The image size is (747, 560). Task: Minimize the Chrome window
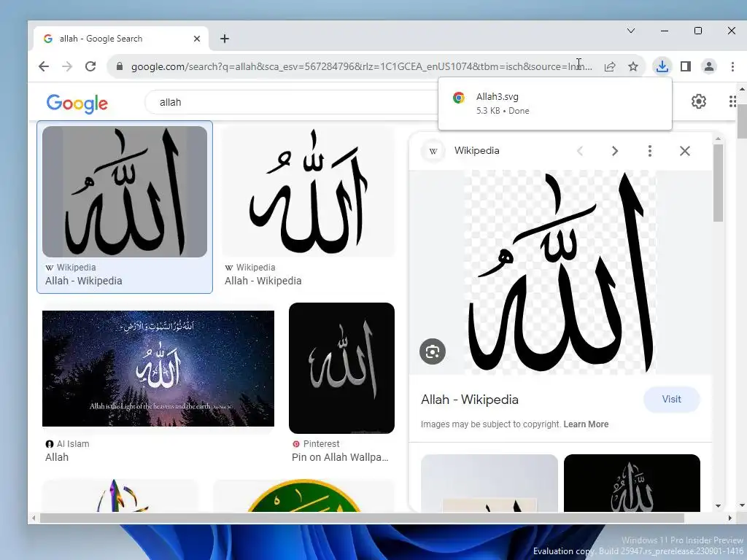coord(664,31)
